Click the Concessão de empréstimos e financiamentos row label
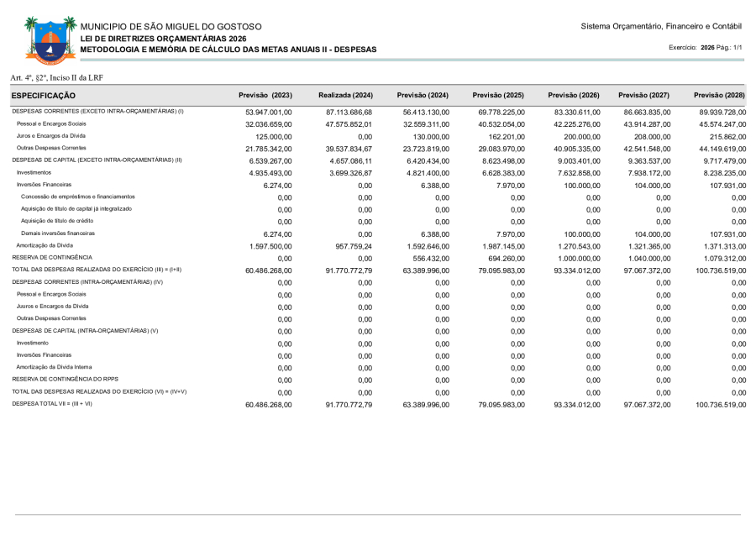Screen dimensions: 756x535 tap(77, 197)
